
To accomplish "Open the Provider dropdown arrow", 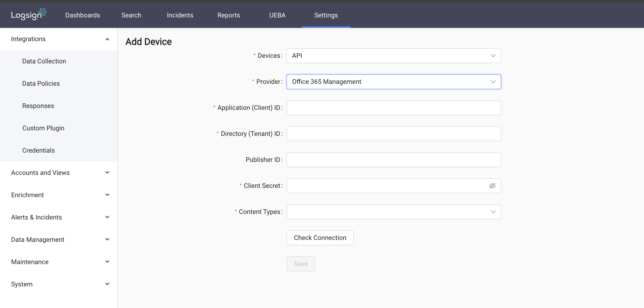I will [x=493, y=82].
